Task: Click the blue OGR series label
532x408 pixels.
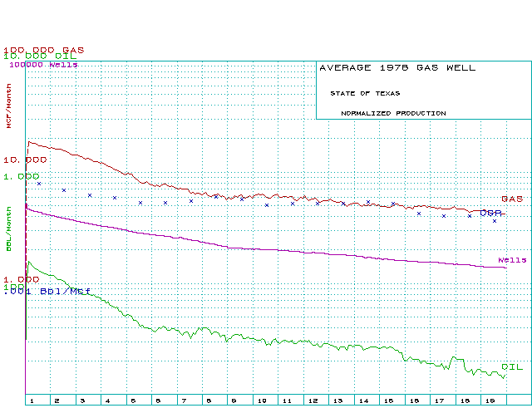Action: click(490, 213)
